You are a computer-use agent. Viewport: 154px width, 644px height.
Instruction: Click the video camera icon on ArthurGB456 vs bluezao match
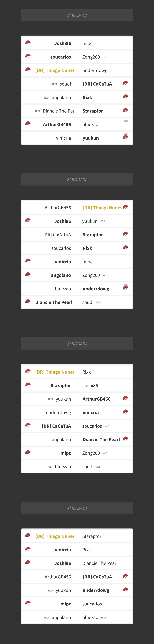pos(126,121)
